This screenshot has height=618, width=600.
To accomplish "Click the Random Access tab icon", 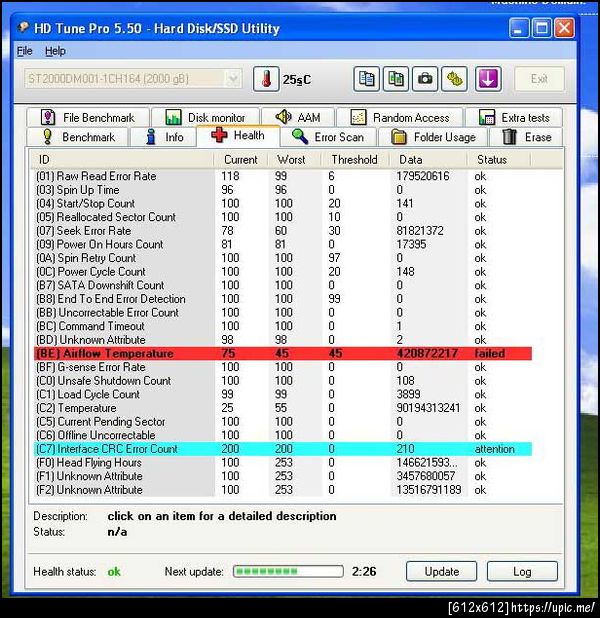I will 358,117.
